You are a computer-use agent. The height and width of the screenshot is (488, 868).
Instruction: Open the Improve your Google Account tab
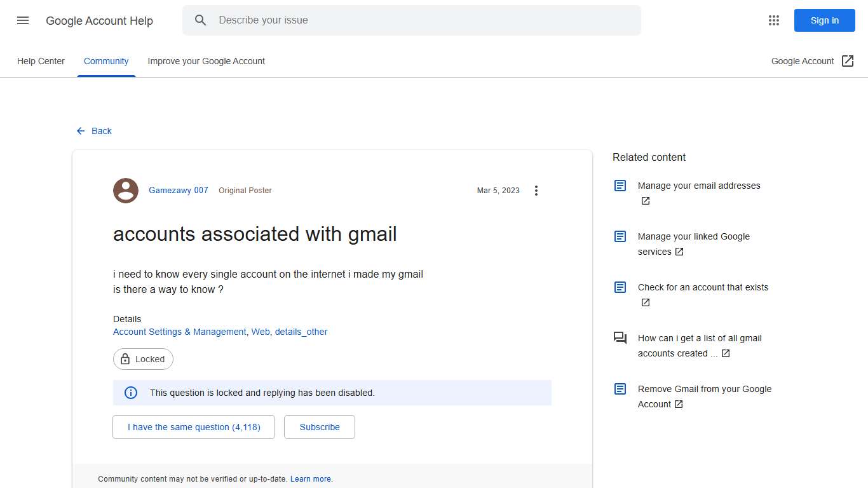point(206,61)
